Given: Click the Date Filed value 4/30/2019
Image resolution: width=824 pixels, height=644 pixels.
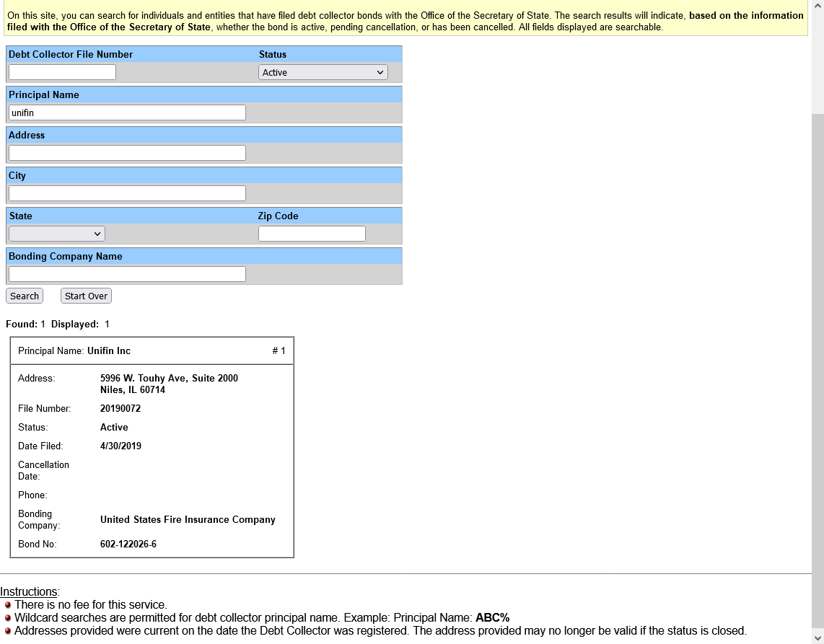Looking at the screenshot, I should pyautogui.click(x=121, y=446).
